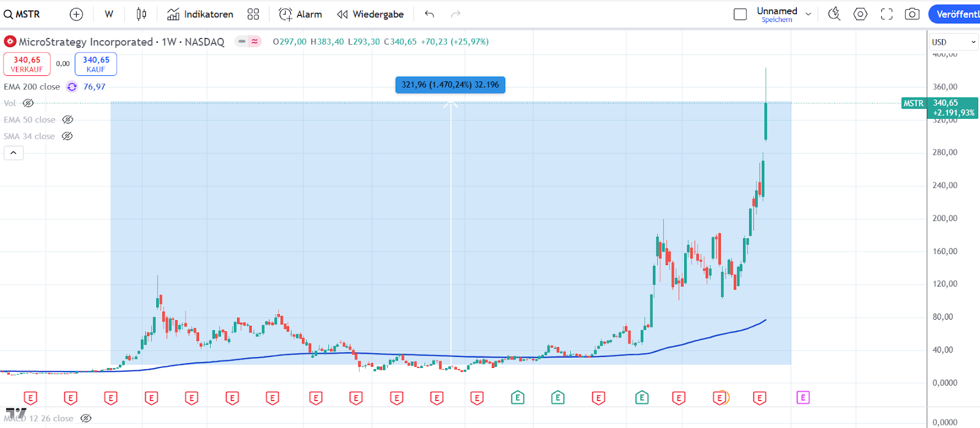Click the 360,00 price axis label
980x428 pixels.
944,87
